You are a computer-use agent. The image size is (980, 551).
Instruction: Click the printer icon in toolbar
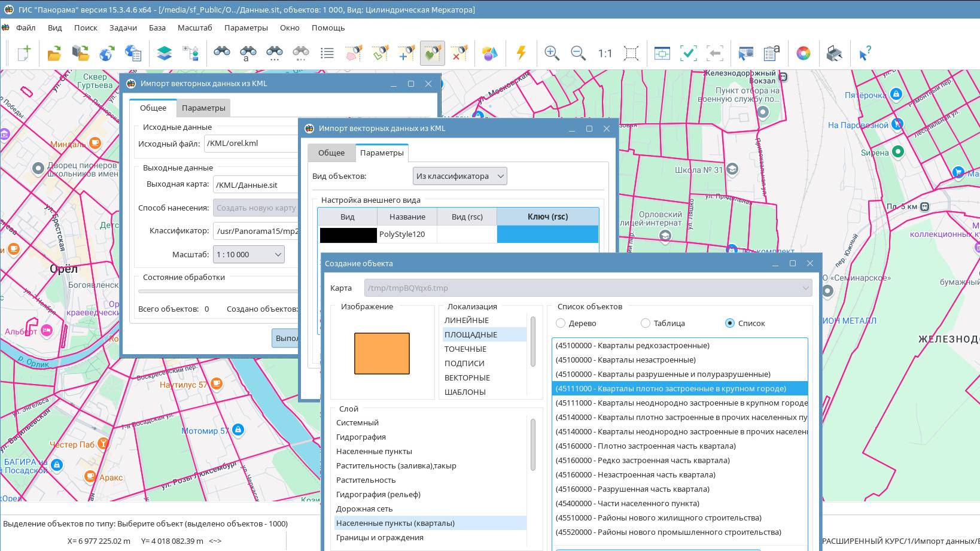(834, 53)
